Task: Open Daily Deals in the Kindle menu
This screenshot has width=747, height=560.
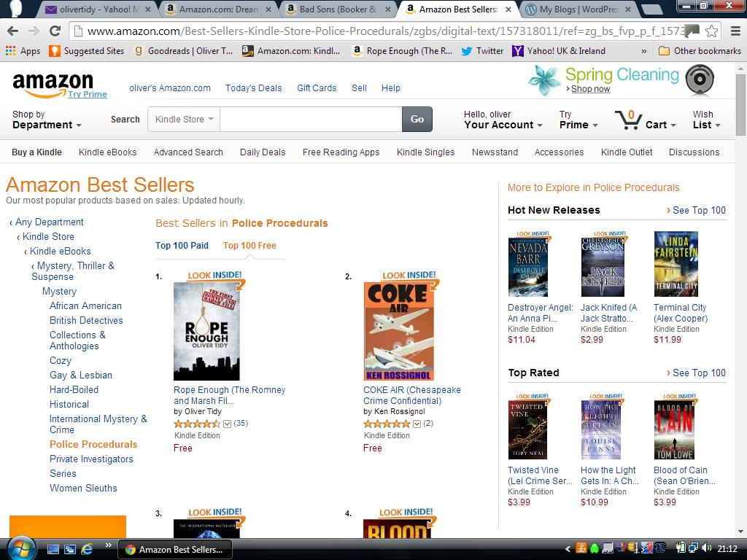Action: coord(263,152)
